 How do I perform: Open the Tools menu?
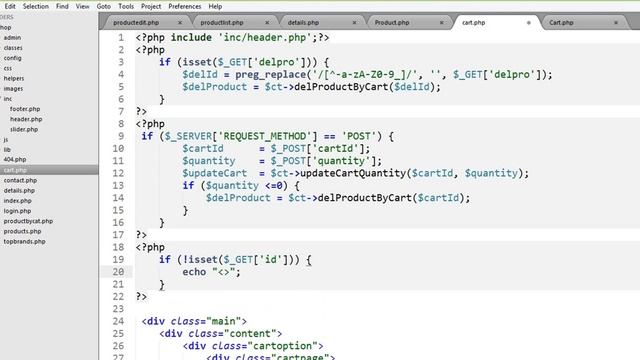(126, 7)
